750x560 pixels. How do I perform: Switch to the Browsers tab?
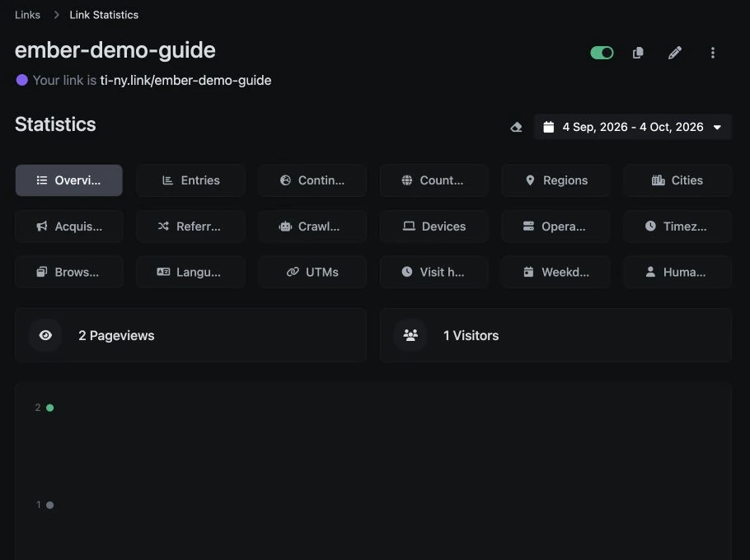click(x=69, y=272)
